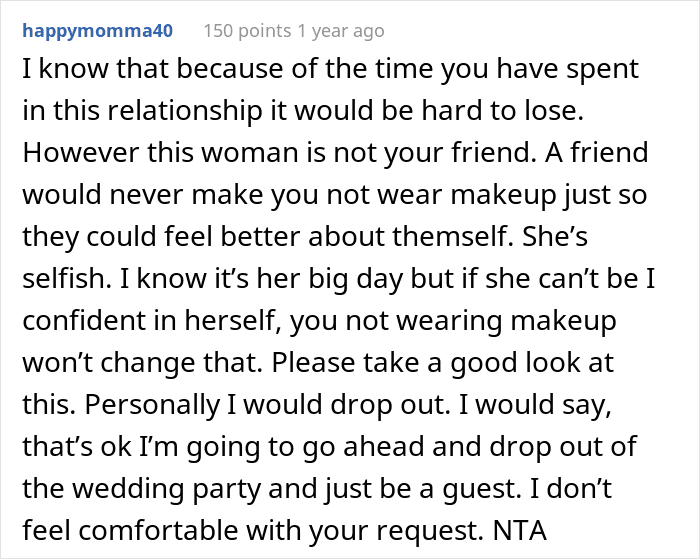
Task: Click the phrase 'that's ok I'm going'
Action: (x=142, y=446)
